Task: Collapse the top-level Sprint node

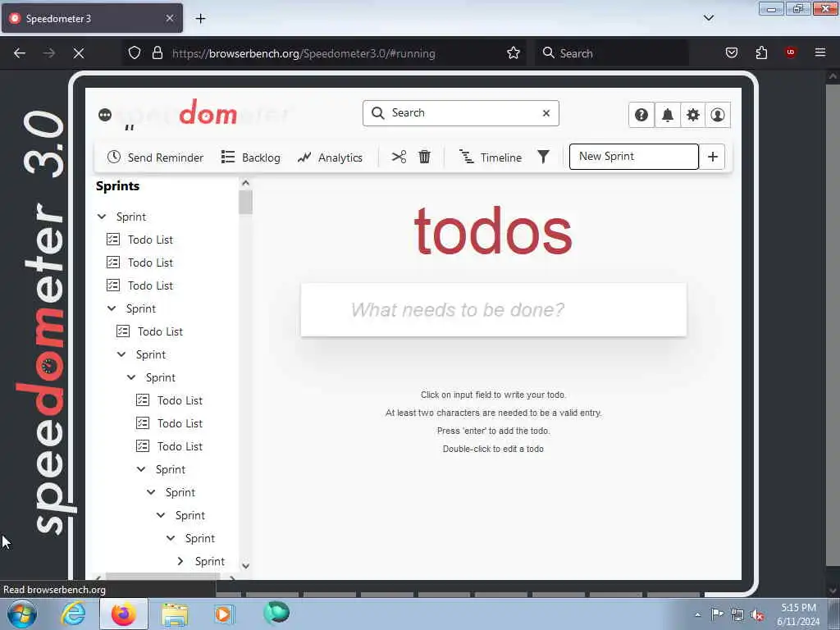Action: 102,217
